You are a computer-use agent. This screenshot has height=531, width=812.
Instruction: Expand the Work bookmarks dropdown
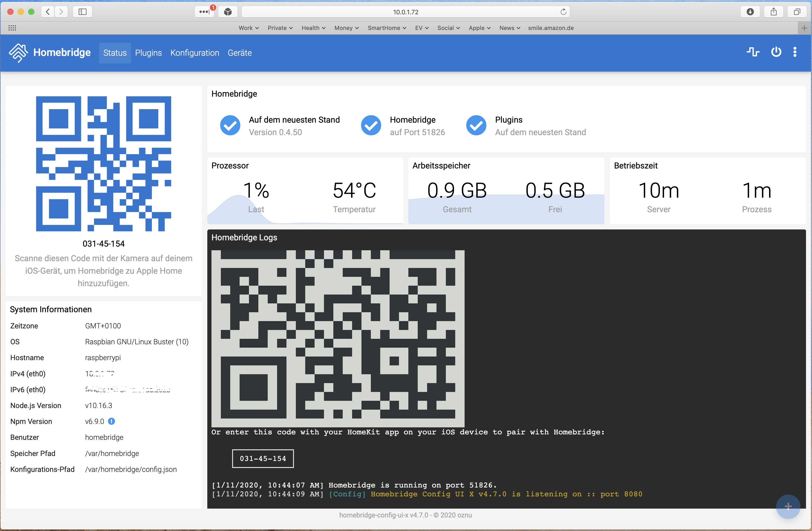pyautogui.click(x=248, y=28)
